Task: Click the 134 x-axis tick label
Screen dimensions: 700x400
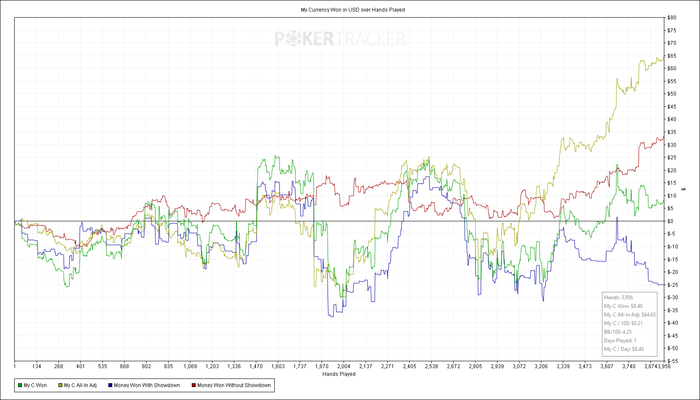Action: (37, 366)
